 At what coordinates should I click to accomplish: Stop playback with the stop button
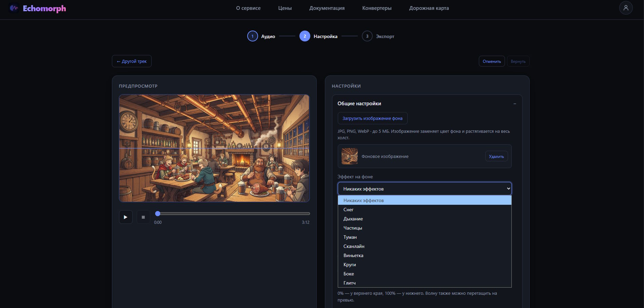click(143, 217)
